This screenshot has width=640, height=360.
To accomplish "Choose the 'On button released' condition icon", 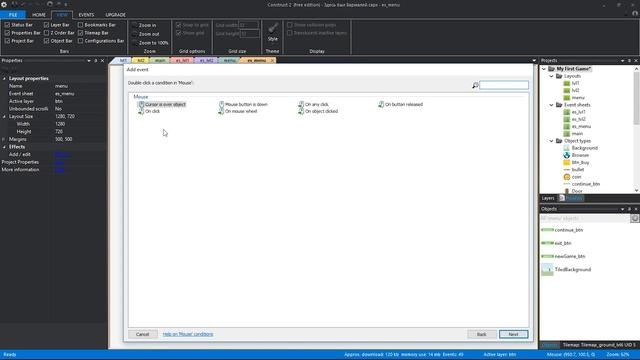I will pos(381,104).
